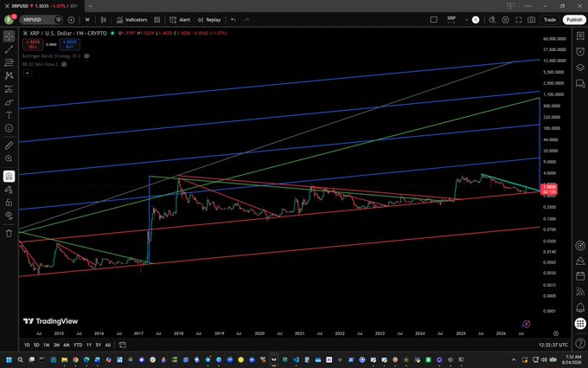Select the YTD date range
588x368 pixels.
click(x=78, y=345)
